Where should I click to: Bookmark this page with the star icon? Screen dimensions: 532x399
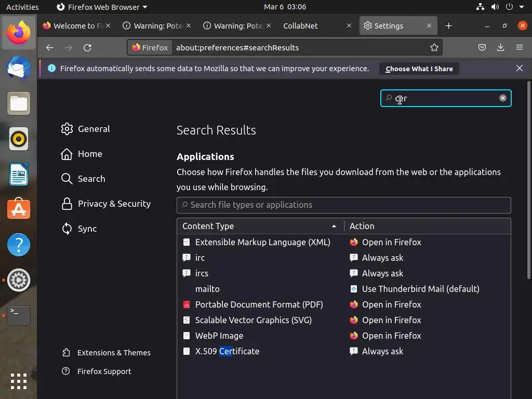pos(434,48)
